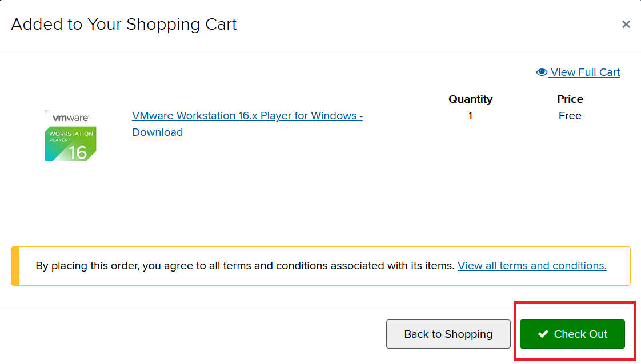Click the Price column header

(570, 99)
